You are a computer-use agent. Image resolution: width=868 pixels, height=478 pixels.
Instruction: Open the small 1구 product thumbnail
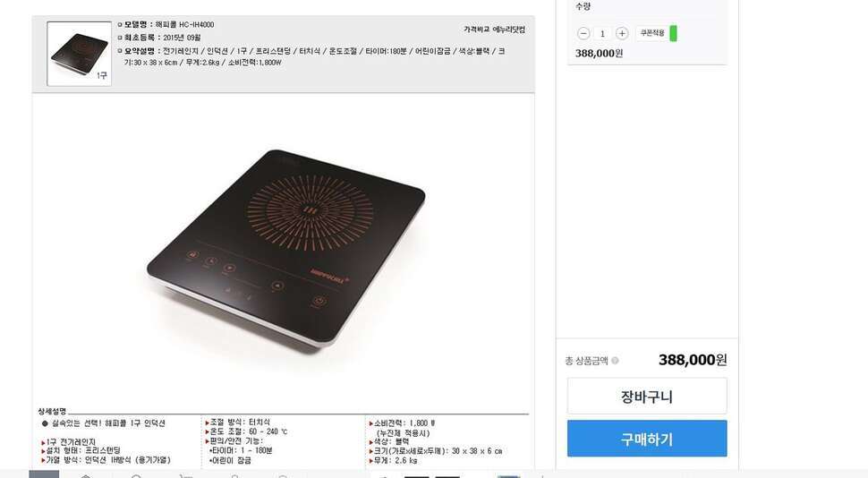(79, 54)
